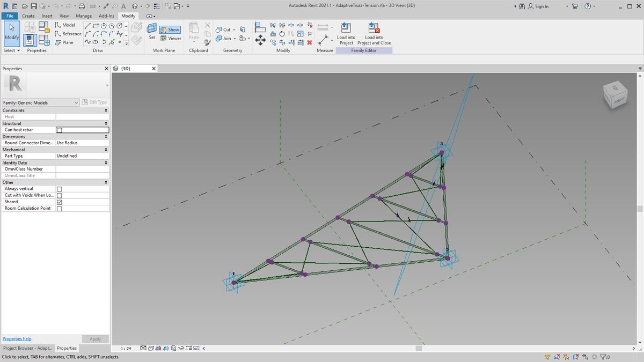Activate the Model line drawing tool
Viewport: 644px width, 362px height.
[65, 25]
